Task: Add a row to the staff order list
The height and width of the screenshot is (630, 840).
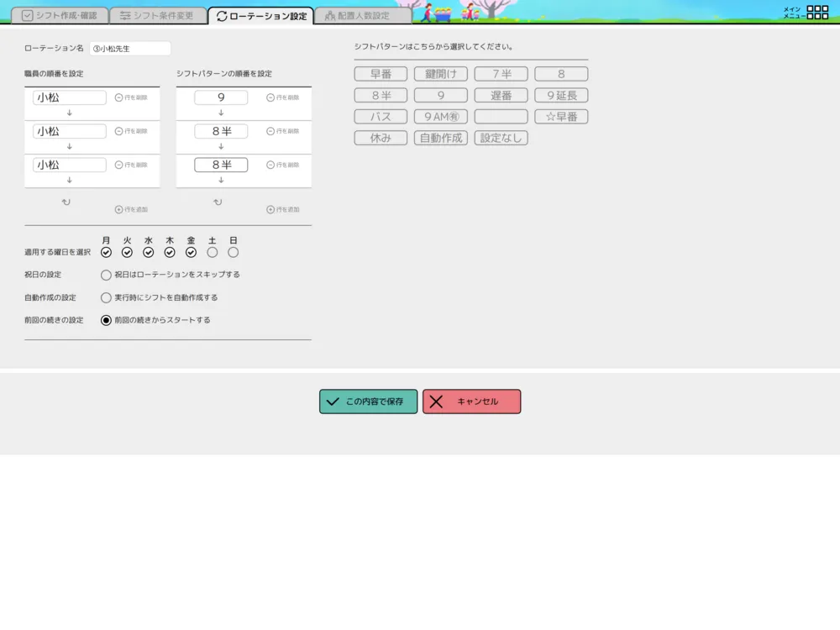Action: tap(131, 209)
